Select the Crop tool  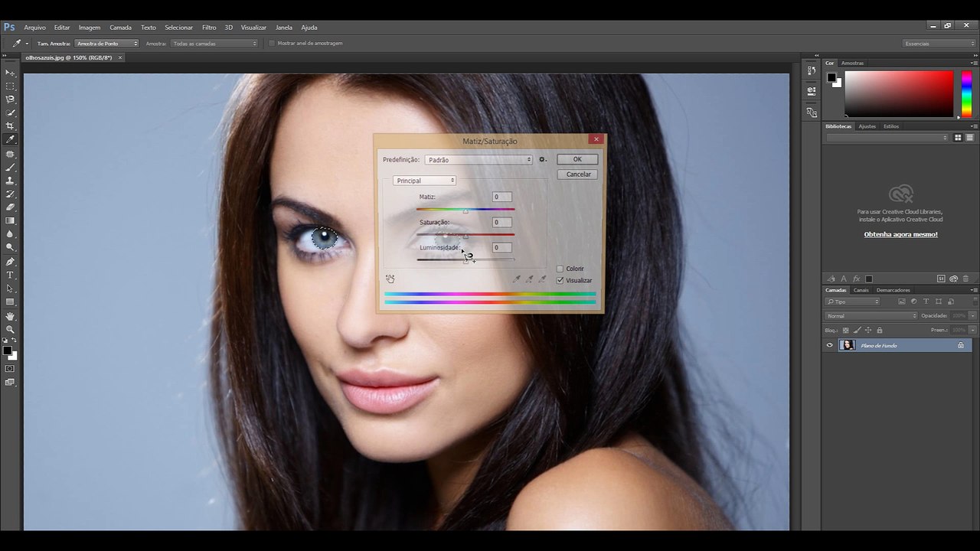[10, 126]
